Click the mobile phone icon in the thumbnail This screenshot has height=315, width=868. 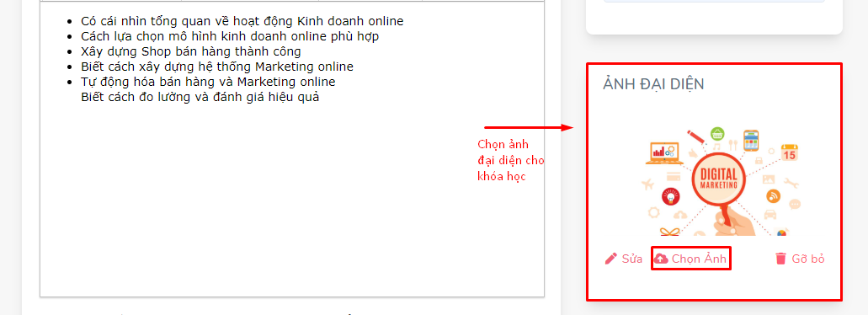[751, 141]
